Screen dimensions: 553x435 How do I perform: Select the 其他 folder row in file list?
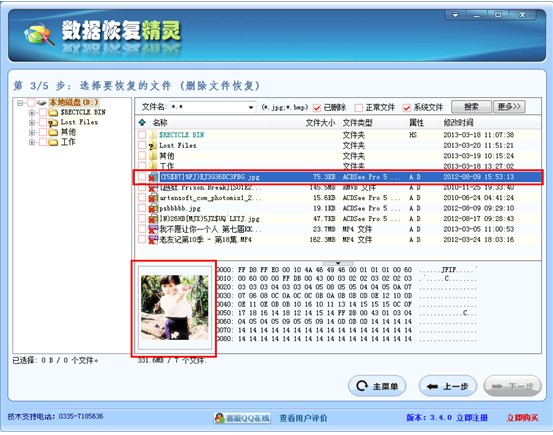point(339,156)
